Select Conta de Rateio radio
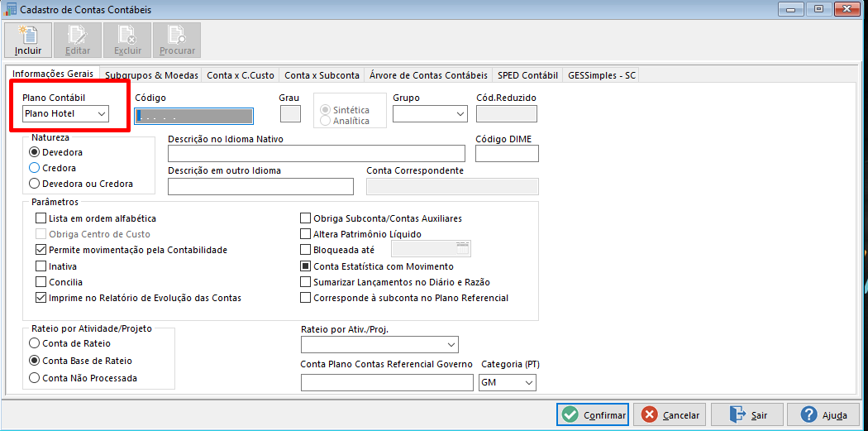 pyautogui.click(x=35, y=343)
